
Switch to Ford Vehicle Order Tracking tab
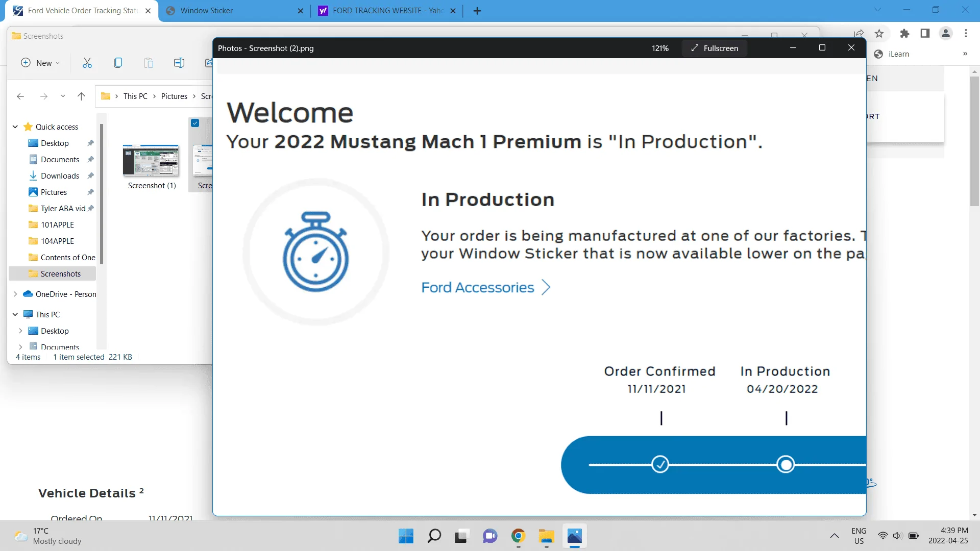tap(82, 11)
